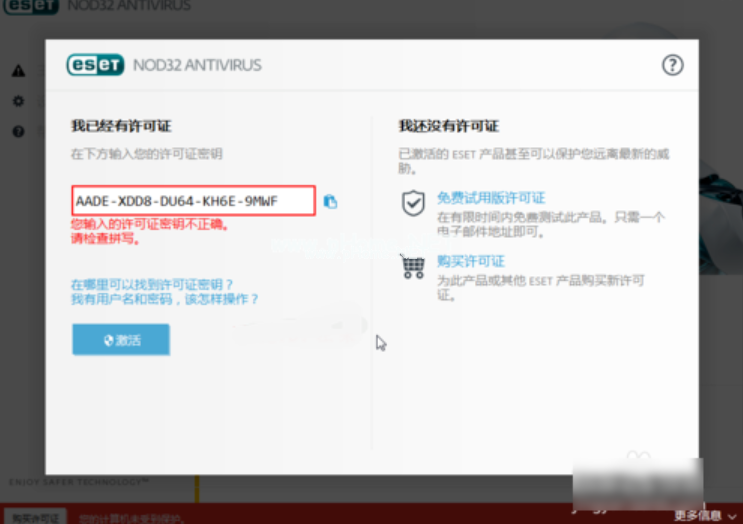Select the warning triangle icon in left sidebar
The width and height of the screenshot is (743, 524).
point(18,71)
